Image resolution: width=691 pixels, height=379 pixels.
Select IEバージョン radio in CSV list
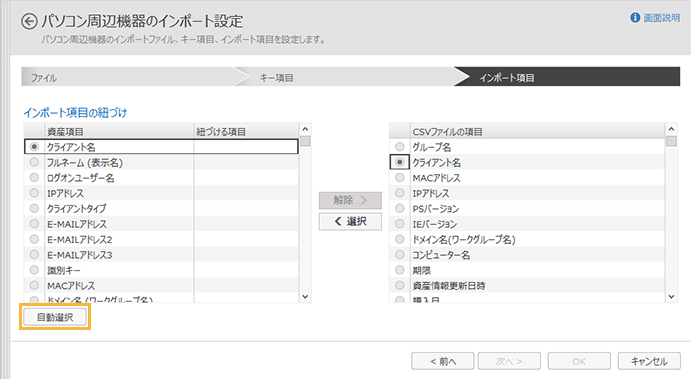tap(400, 224)
